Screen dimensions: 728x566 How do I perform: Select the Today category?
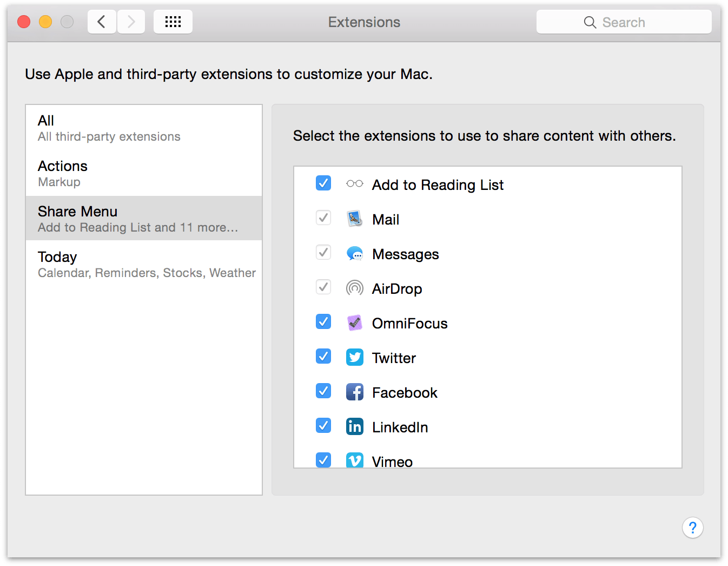point(144,264)
